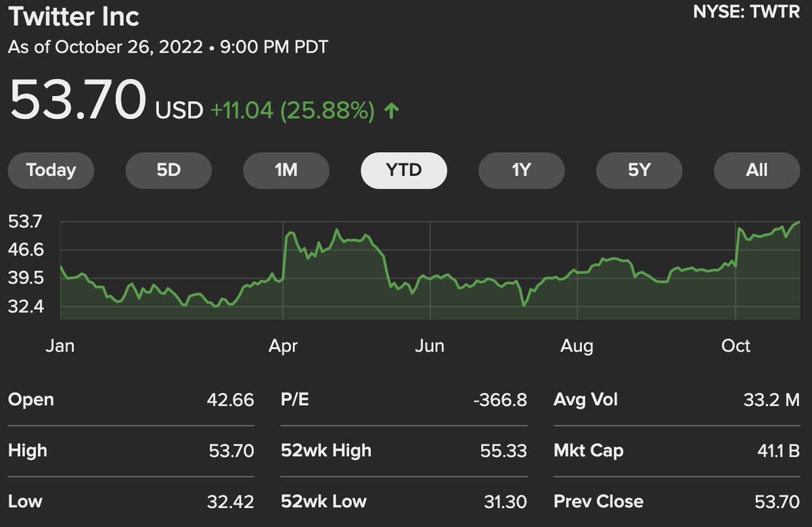Show All-time price chart
The width and height of the screenshot is (812, 527).
757,170
